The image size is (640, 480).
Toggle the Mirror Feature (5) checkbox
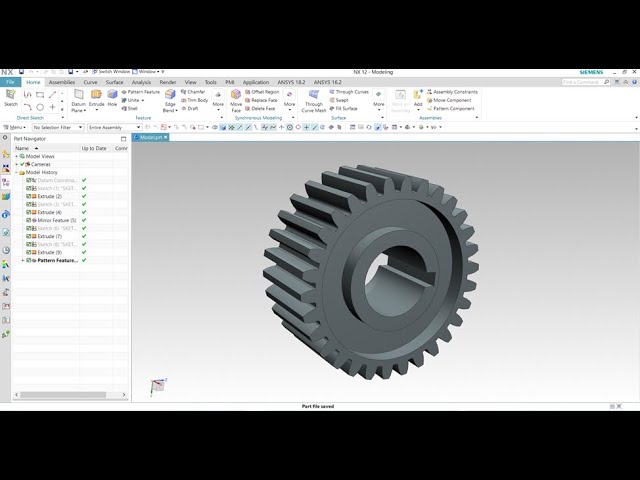click(29, 220)
